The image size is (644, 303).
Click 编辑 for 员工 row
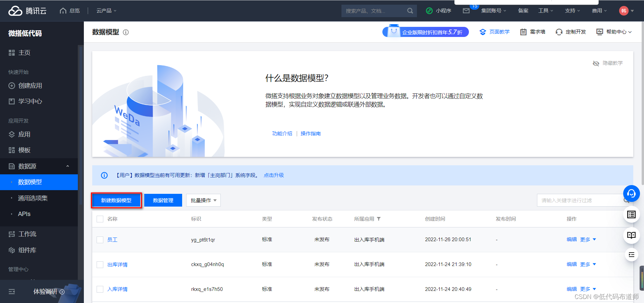pos(572,240)
